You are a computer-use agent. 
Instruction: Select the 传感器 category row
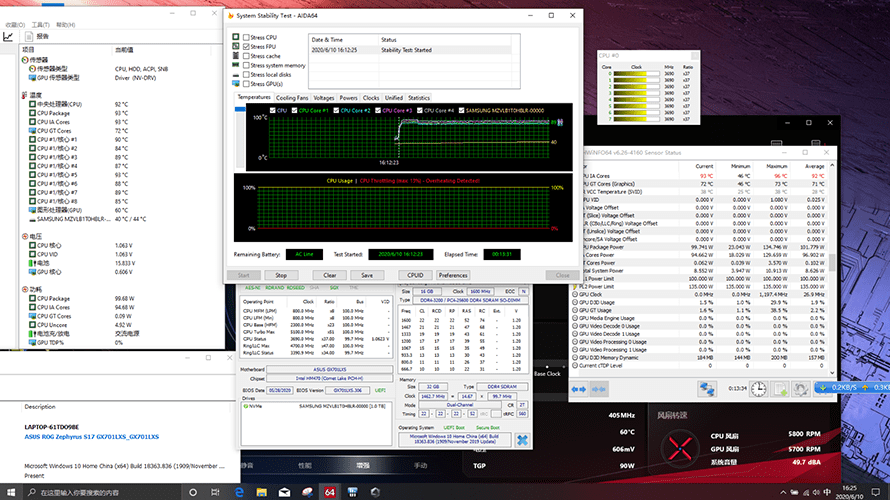(35, 60)
